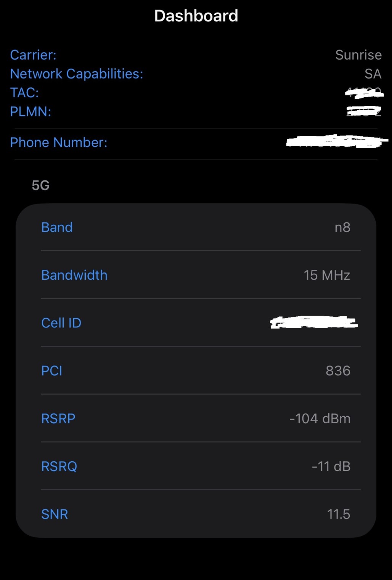
Task: Select the Sunrise carrier value
Action: [x=358, y=55]
